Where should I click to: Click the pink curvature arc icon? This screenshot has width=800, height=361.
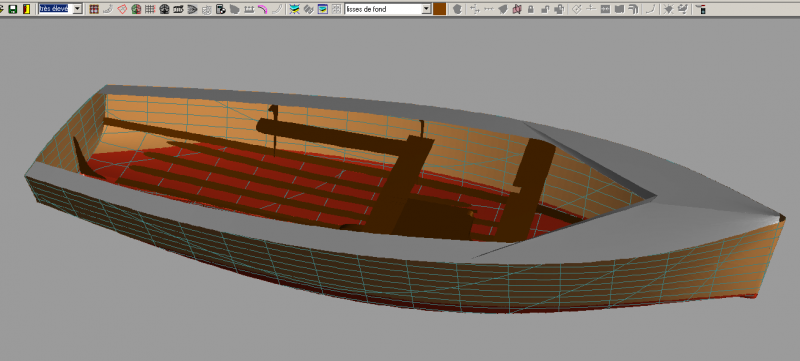[x=262, y=9]
